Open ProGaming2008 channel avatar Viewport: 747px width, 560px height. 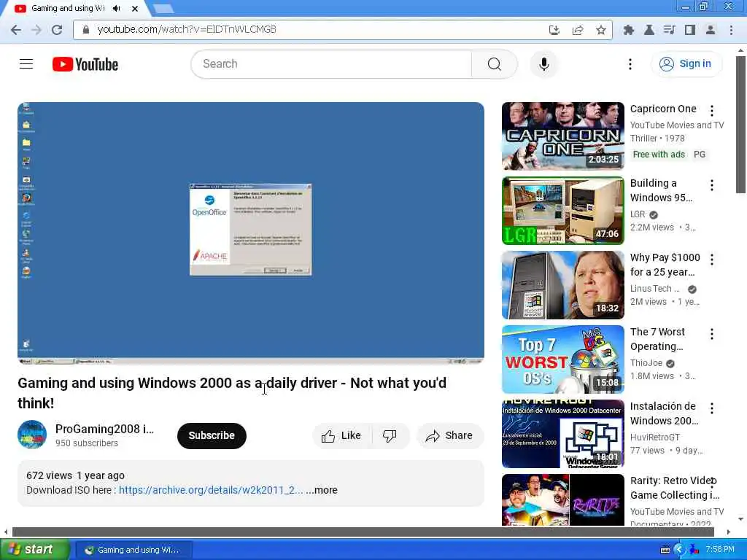(32, 435)
